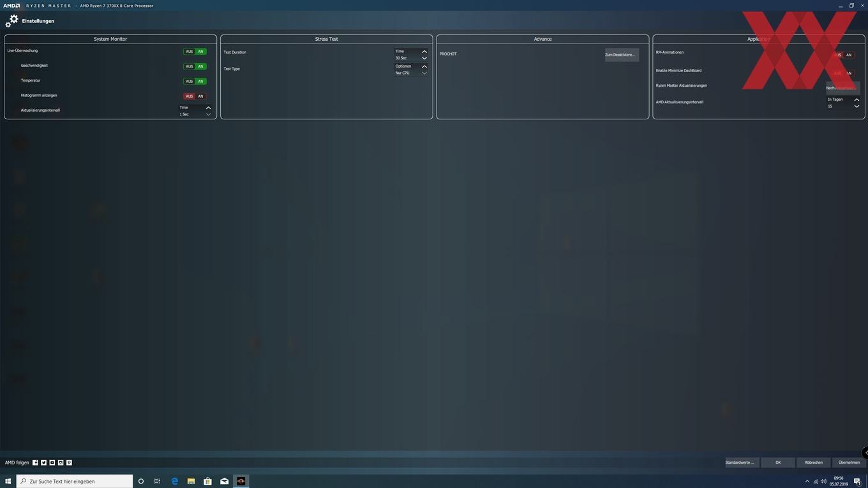Click the Standardwerte button
This screenshot has height=488, width=868.
click(742, 462)
